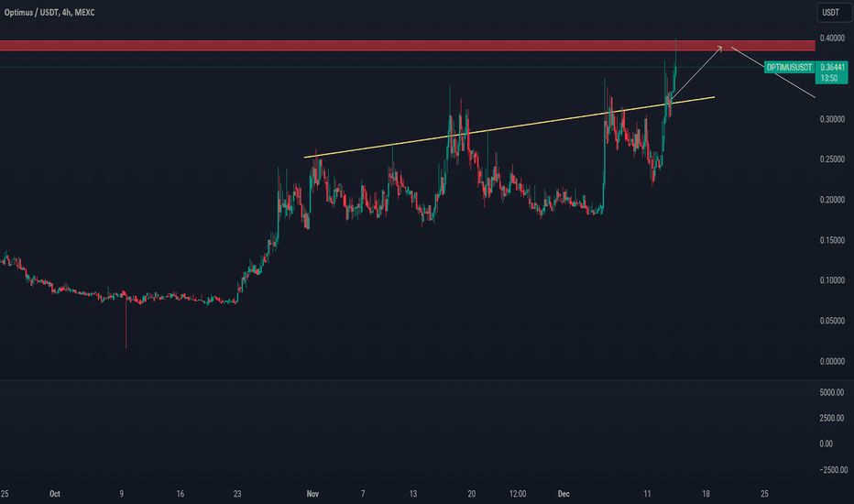This screenshot has width=854, height=504.
Task: Click the 5000.00 indicator axis label
Action: pyautogui.click(x=832, y=392)
